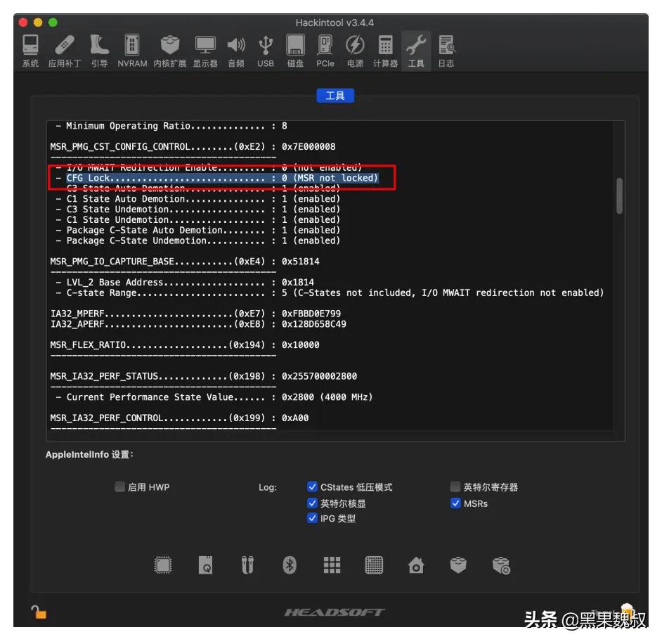
Task: Select the C1 State Undemotion line
Action: 198,220
